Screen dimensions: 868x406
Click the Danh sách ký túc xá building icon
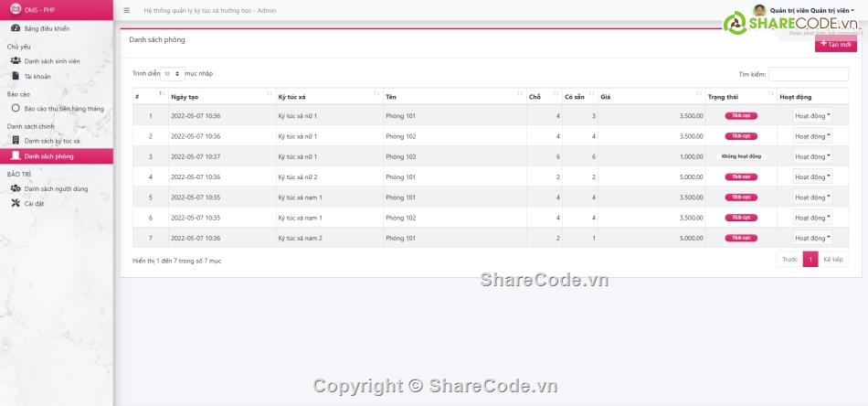point(16,141)
